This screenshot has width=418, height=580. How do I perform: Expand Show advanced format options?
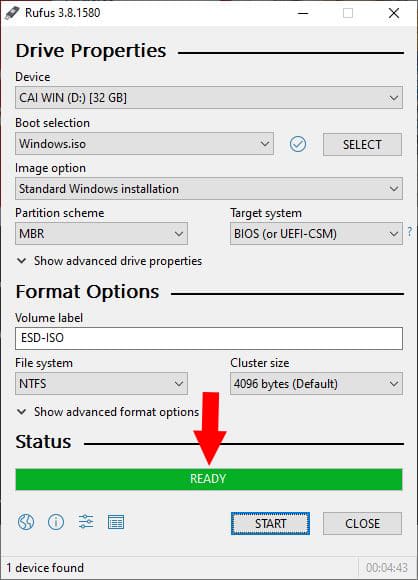pos(108,412)
